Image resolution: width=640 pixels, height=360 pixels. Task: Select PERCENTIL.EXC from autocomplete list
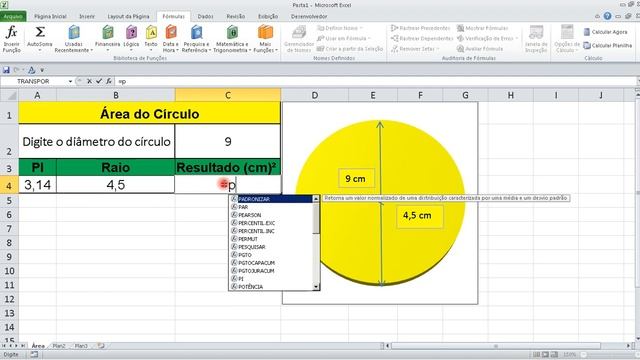271,223
